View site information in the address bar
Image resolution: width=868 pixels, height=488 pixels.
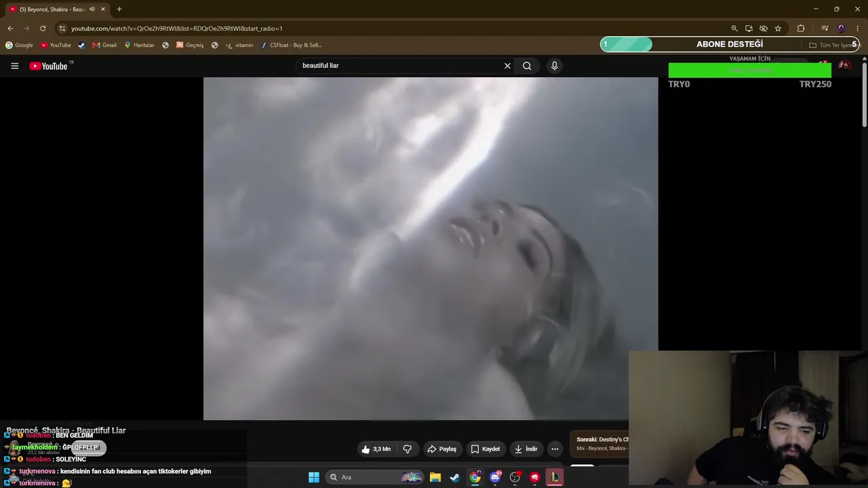pyautogui.click(x=62, y=28)
